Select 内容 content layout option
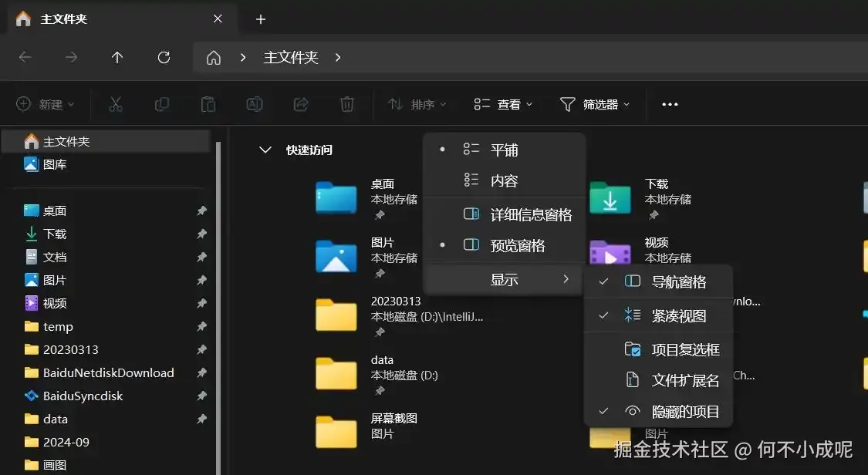The height and width of the screenshot is (475, 868). click(505, 180)
